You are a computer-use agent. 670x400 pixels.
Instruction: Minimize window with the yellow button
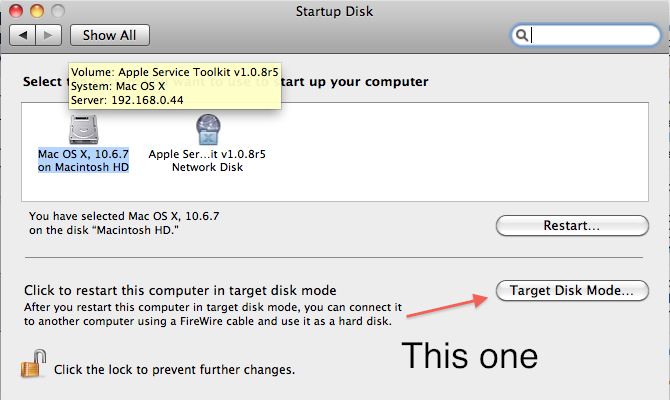point(37,11)
